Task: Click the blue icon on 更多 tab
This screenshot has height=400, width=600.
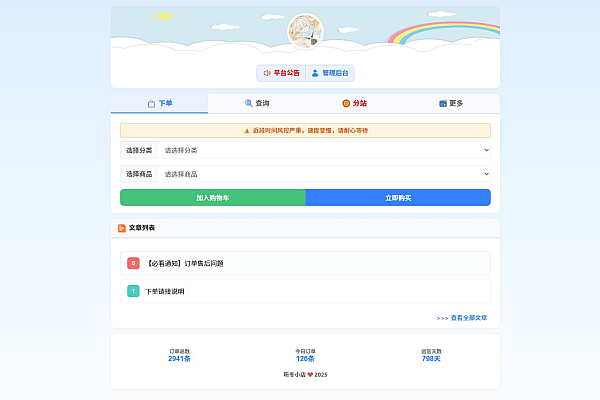Action: point(443,103)
